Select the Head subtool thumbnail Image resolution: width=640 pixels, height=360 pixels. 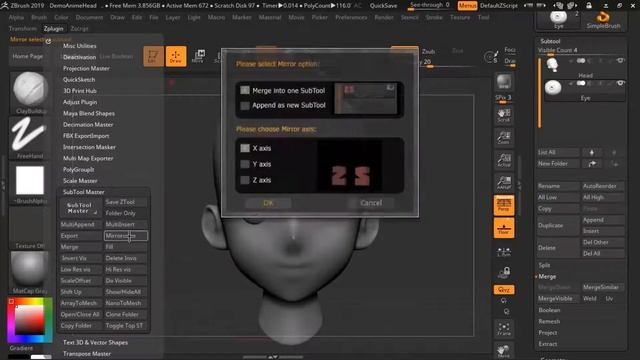click(552, 65)
